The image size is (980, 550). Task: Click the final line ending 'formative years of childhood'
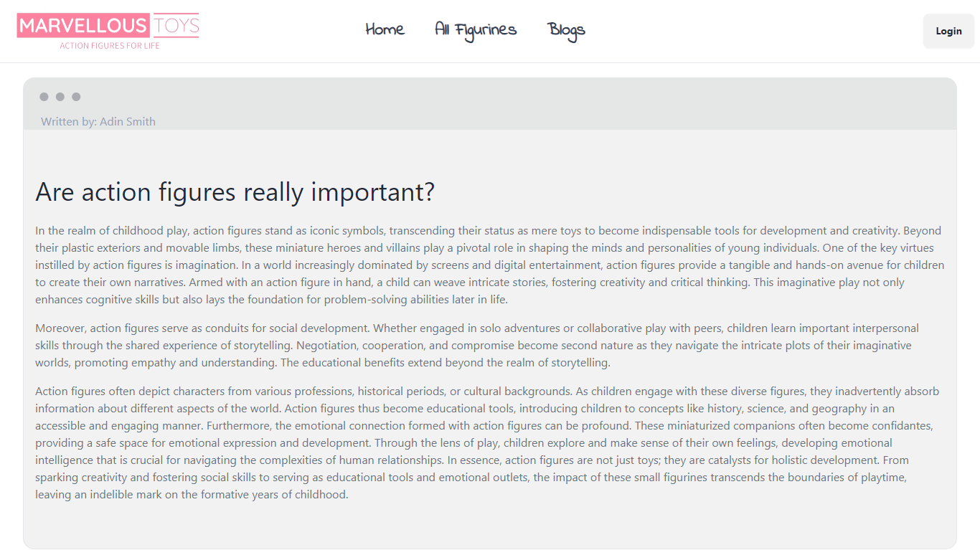click(192, 495)
